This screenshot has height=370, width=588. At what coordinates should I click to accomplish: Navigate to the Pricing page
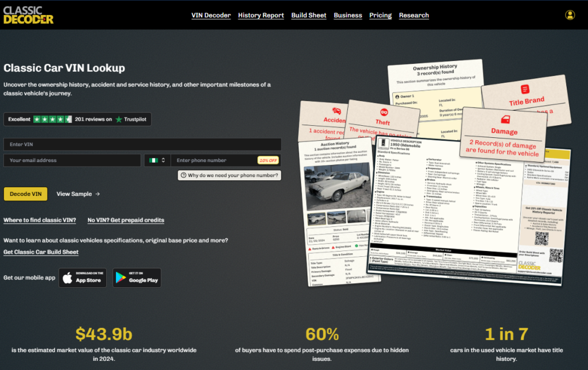tap(381, 16)
